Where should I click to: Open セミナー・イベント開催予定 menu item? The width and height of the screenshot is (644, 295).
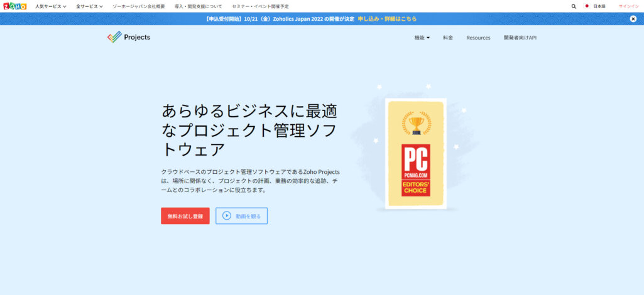pyautogui.click(x=260, y=6)
